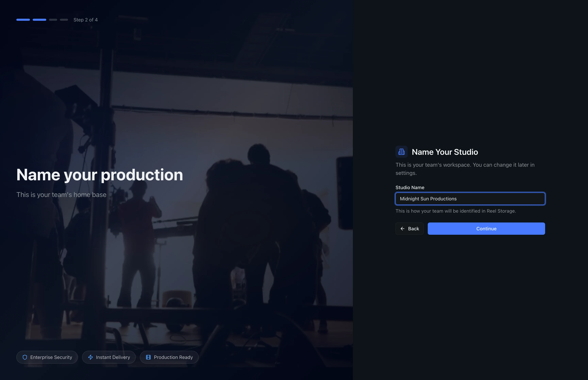This screenshot has height=380, width=588.
Task: Click the lightning bolt icon on Instant Delivery badge
Action: pos(90,357)
